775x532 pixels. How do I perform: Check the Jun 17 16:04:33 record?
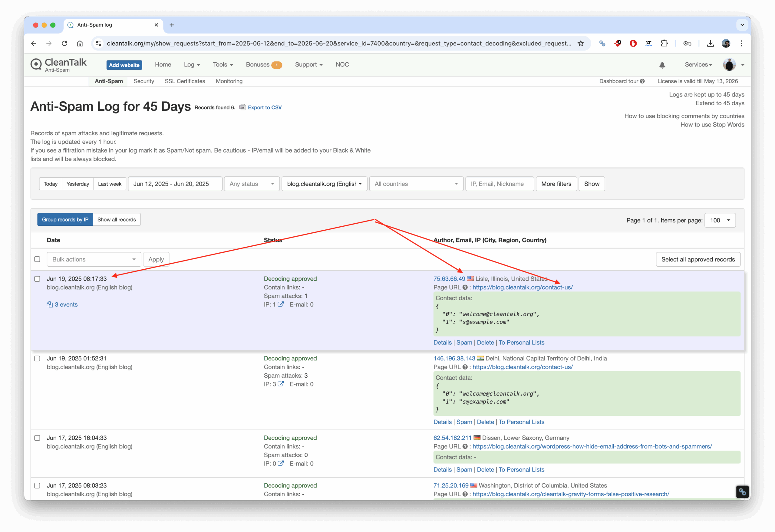37,438
